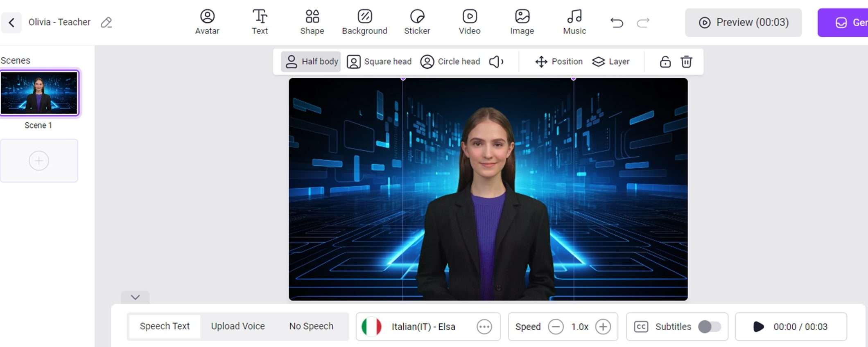Delete the avatar with trash icon

(x=686, y=62)
